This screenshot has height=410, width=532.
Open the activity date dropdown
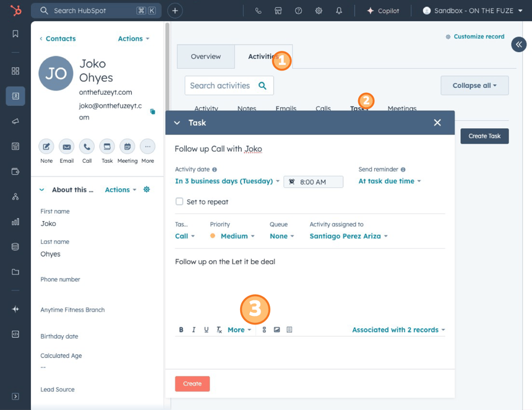(227, 181)
